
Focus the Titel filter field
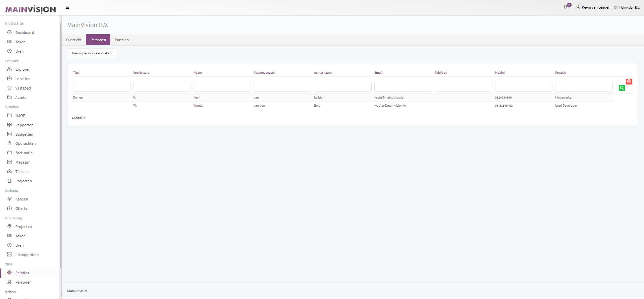[102, 87]
